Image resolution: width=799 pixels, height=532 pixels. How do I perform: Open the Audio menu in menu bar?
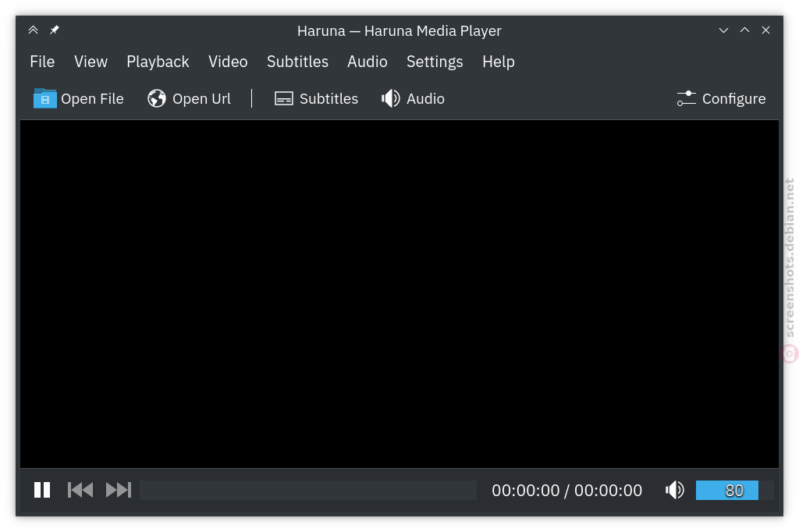click(367, 62)
